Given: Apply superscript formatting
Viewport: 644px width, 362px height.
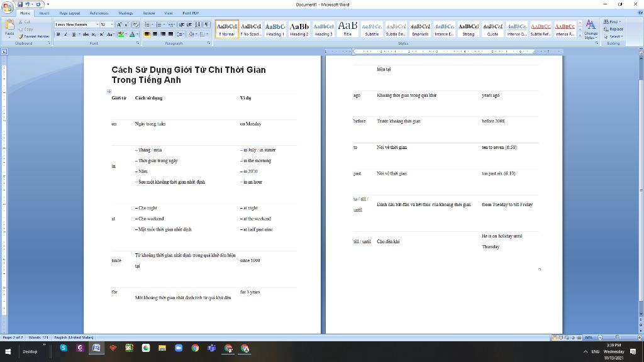Looking at the screenshot, I should (x=101, y=35).
